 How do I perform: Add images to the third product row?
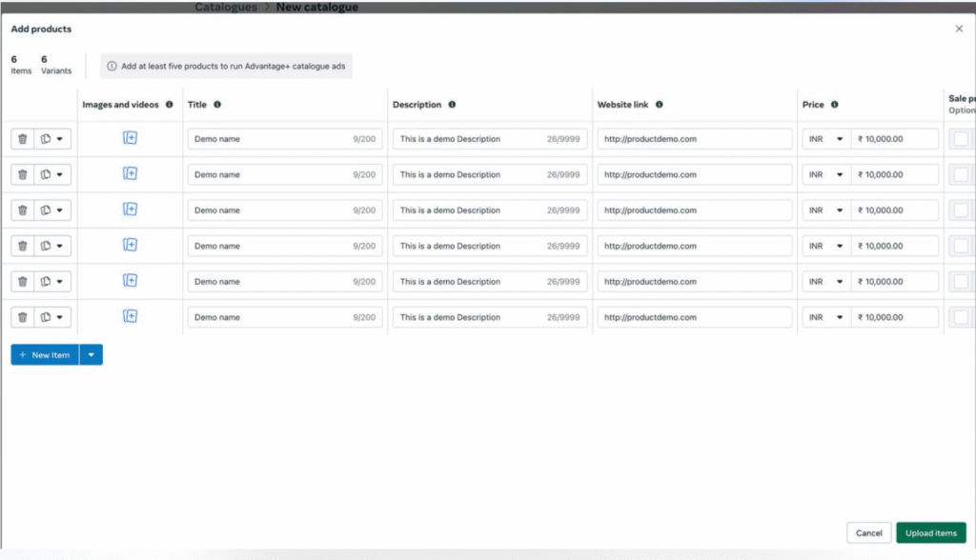(130, 210)
